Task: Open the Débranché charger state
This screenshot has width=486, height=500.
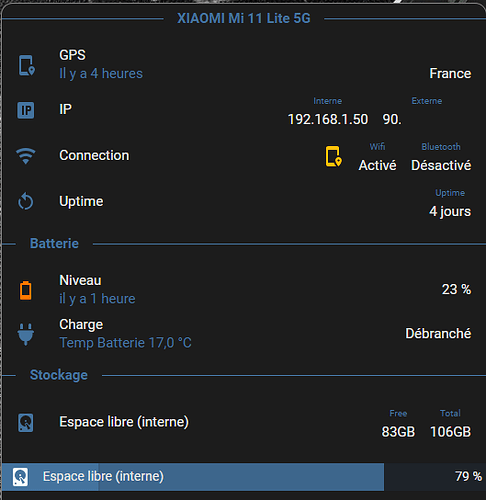Action: [x=438, y=333]
